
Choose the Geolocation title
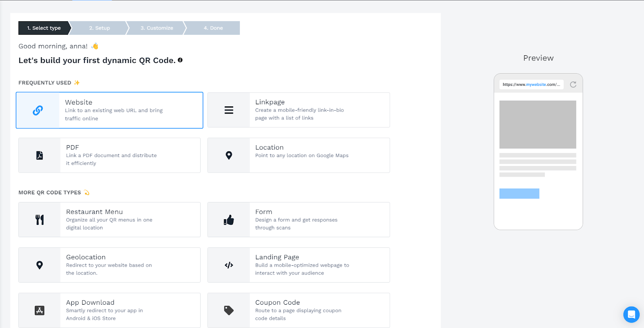(86, 257)
